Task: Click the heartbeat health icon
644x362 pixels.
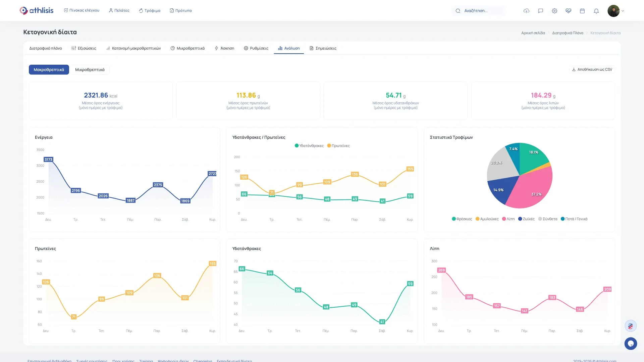Action: click(568, 11)
